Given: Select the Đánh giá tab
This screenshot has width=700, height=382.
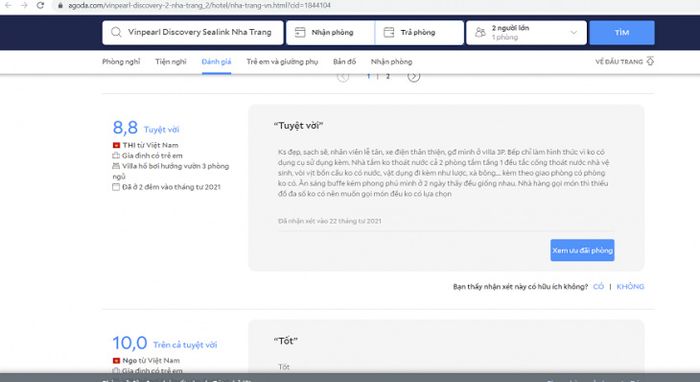Looking at the screenshot, I should coord(217,62).
